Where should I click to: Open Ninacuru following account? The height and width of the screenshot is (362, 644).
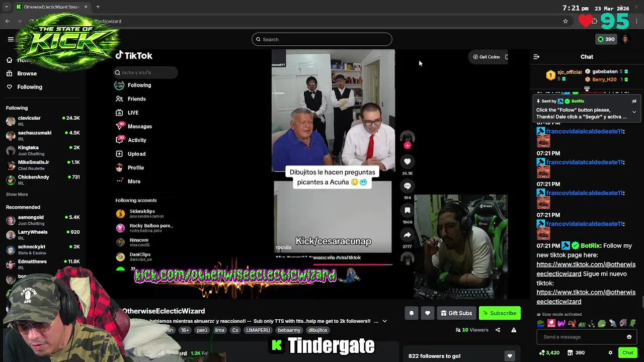click(133, 242)
